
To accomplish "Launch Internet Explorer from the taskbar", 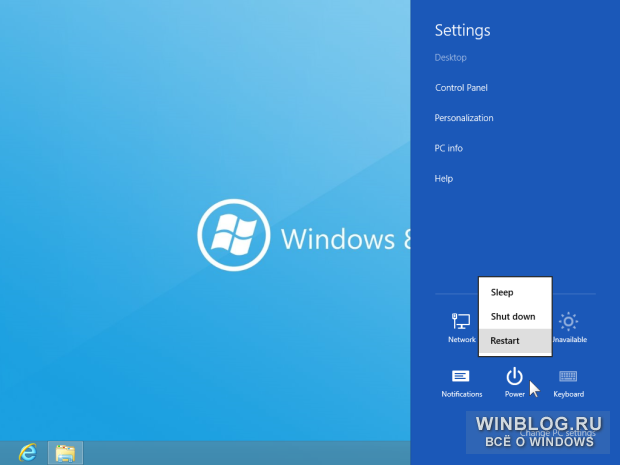I will coord(28,453).
